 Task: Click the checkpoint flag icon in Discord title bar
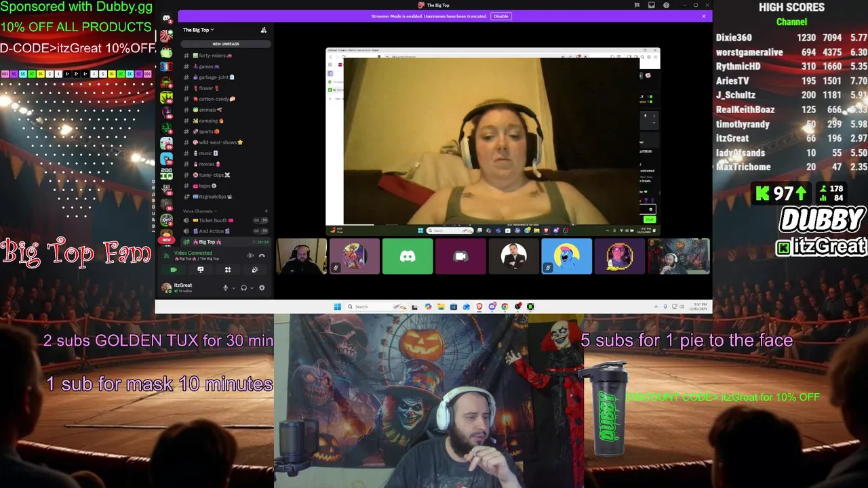click(x=637, y=5)
